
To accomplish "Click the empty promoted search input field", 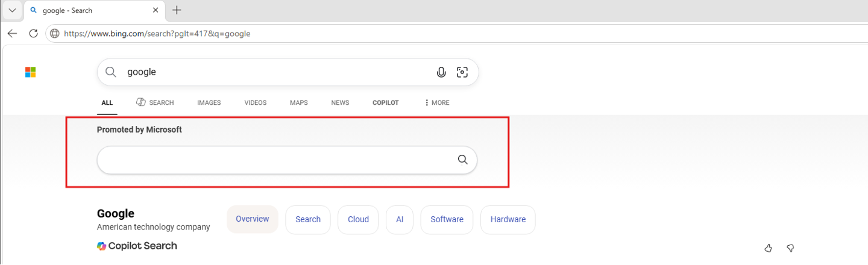I will click(x=275, y=160).
